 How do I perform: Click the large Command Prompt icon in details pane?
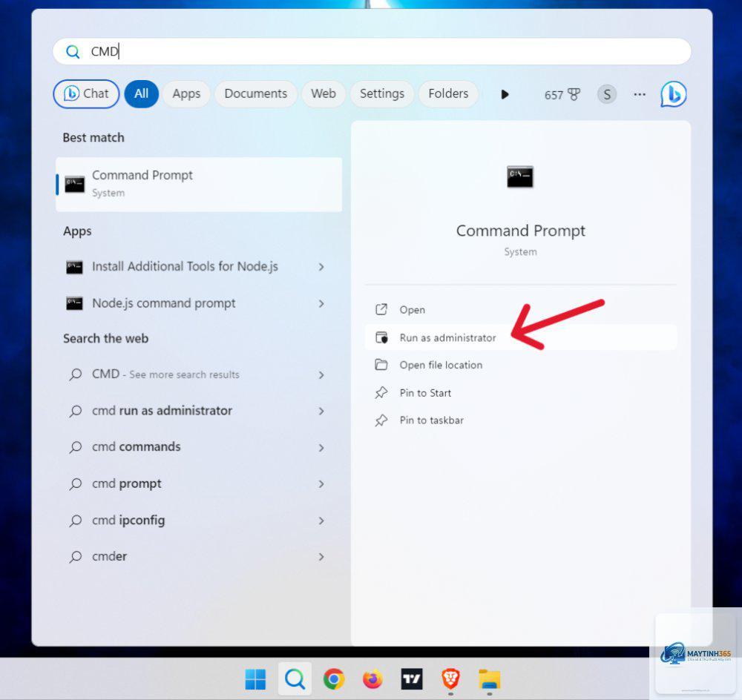tap(520, 177)
